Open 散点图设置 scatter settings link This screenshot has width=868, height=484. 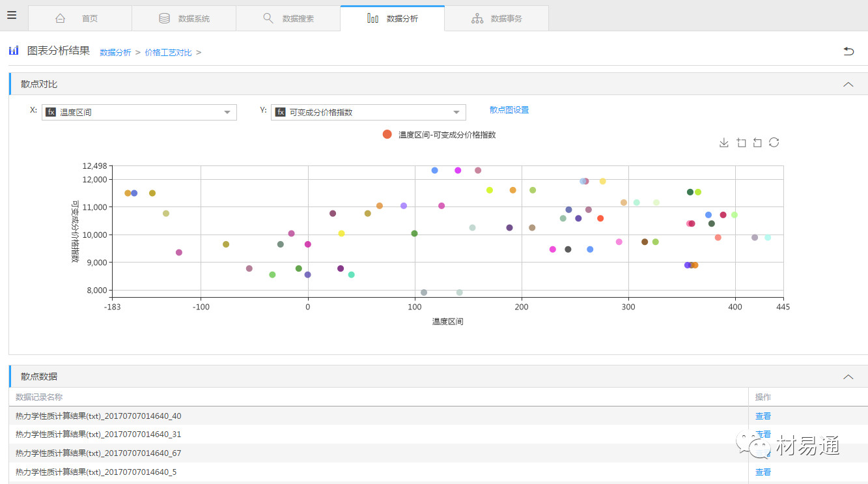[509, 110]
